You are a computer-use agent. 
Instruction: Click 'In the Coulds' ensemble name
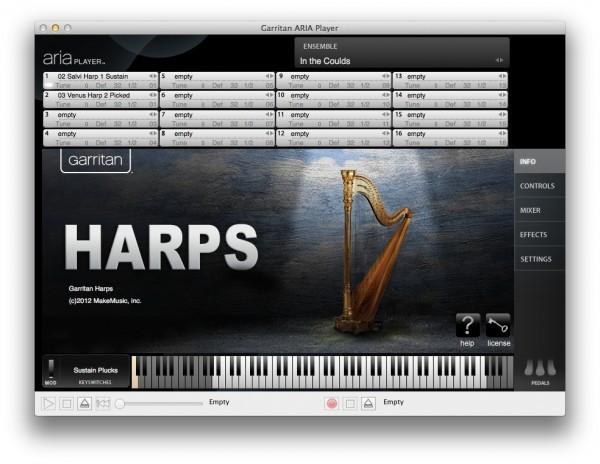tap(325, 61)
